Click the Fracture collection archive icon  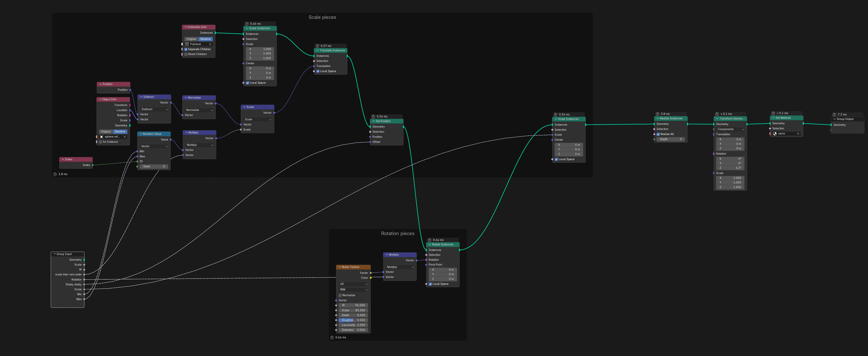[187, 44]
